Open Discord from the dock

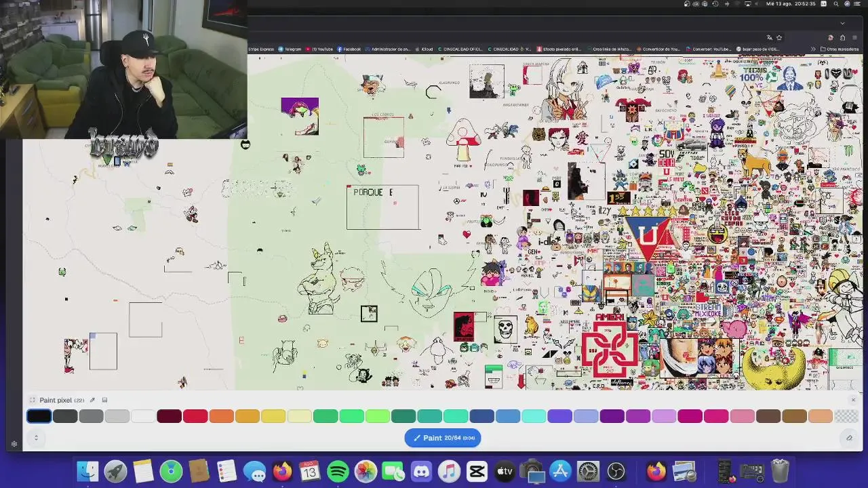[x=421, y=471]
